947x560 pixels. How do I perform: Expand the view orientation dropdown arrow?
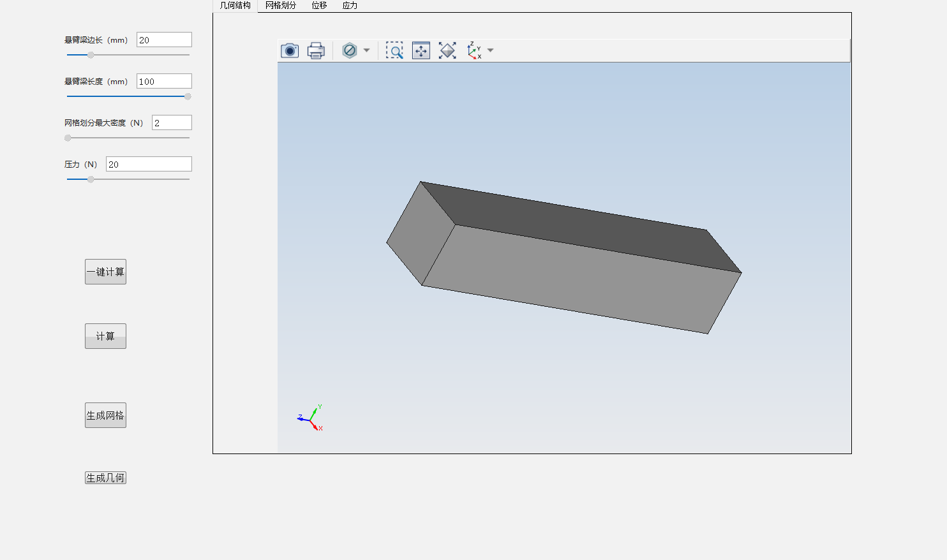tap(490, 50)
